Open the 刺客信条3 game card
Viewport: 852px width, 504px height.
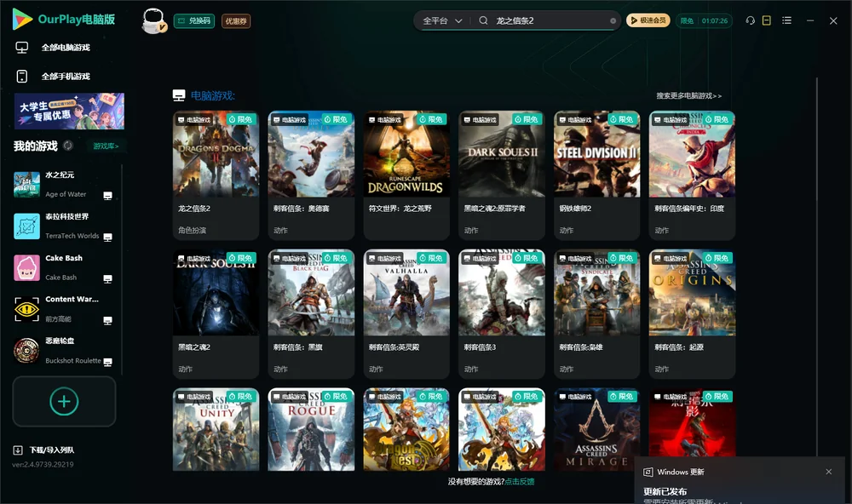502,314
